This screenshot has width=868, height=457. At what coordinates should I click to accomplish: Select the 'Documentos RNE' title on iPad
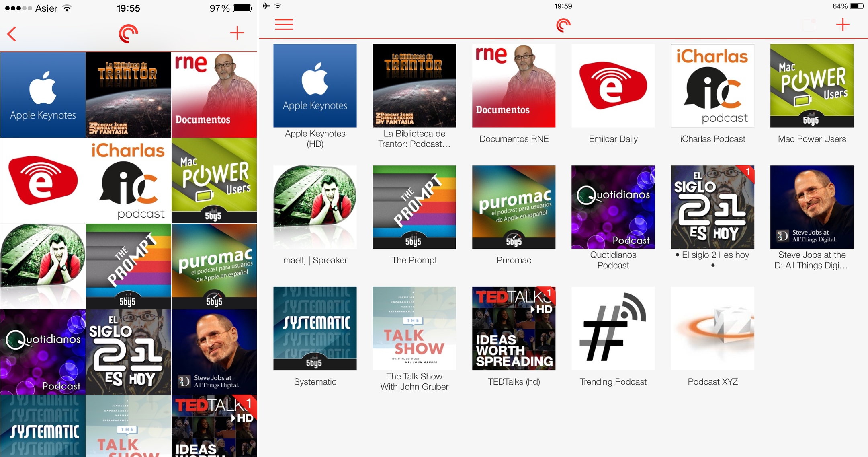(x=514, y=139)
